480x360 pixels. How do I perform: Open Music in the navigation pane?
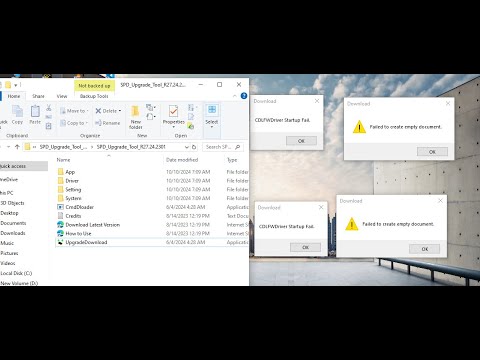point(7,243)
